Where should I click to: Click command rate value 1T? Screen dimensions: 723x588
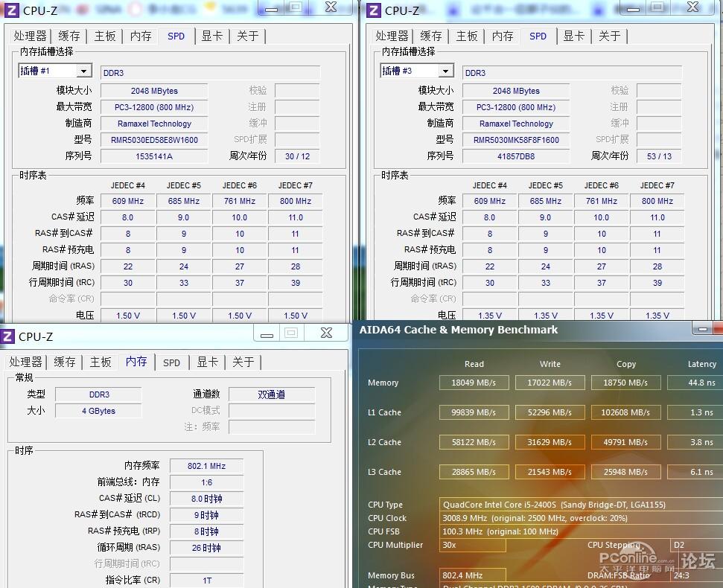[x=206, y=581]
